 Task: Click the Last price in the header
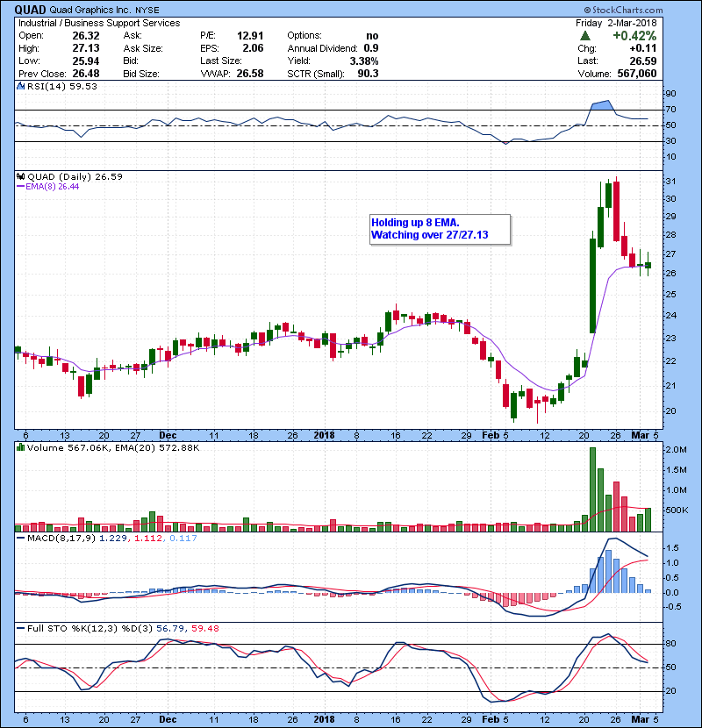point(643,61)
